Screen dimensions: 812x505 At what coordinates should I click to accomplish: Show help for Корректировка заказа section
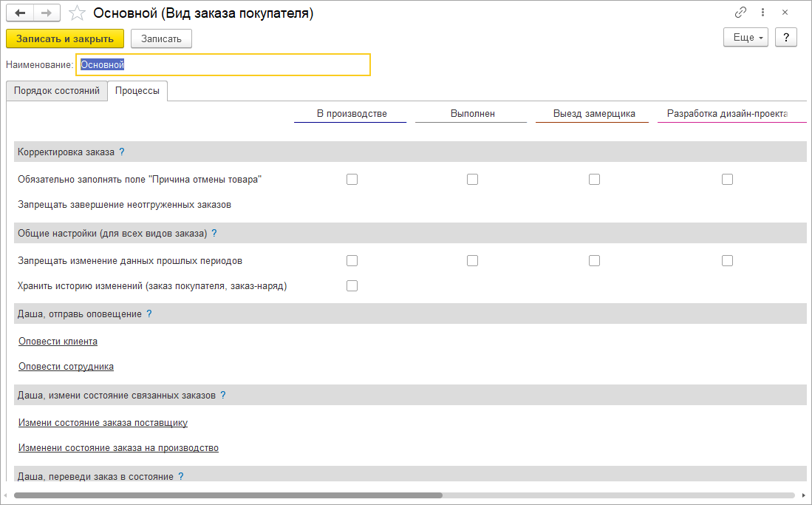[122, 152]
